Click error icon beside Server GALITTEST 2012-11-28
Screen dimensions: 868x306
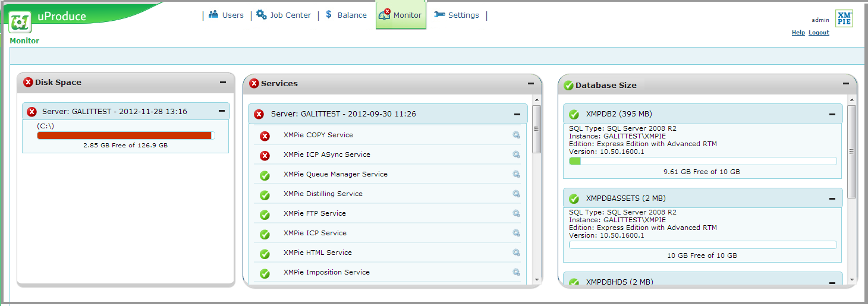[x=32, y=112]
